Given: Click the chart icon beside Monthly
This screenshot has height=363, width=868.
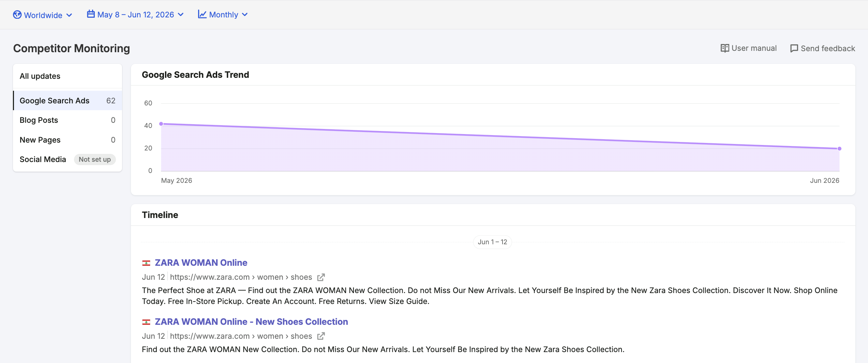Looking at the screenshot, I should pos(202,14).
